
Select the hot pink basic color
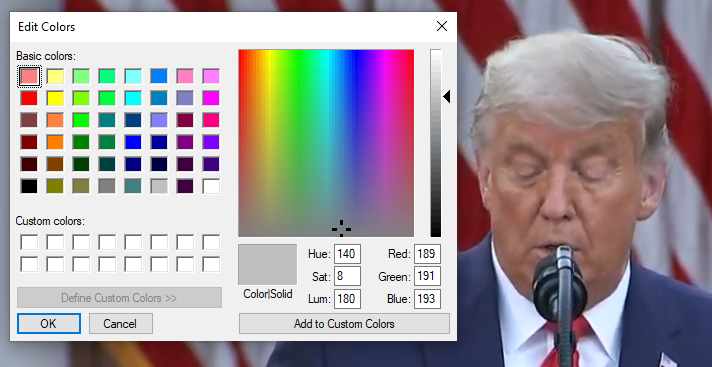click(211, 120)
